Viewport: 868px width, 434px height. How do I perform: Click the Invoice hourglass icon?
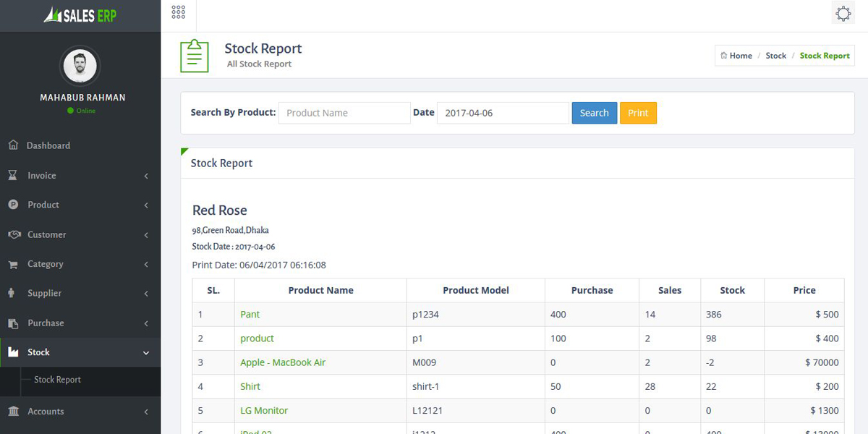(x=13, y=176)
